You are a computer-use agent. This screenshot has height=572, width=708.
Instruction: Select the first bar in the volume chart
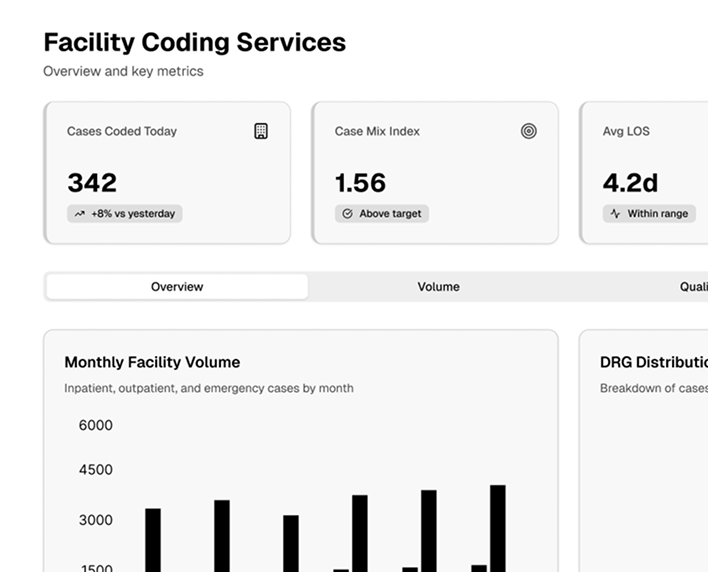(x=153, y=540)
